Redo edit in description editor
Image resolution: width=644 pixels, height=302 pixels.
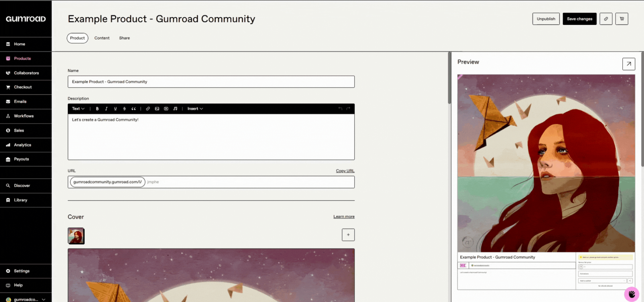(x=348, y=109)
